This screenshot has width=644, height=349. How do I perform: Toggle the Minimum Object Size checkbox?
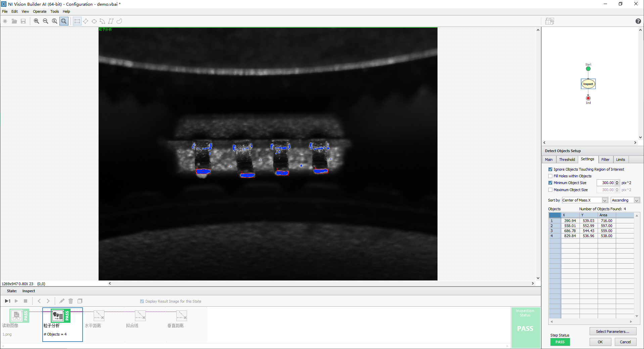coord(550,183)
